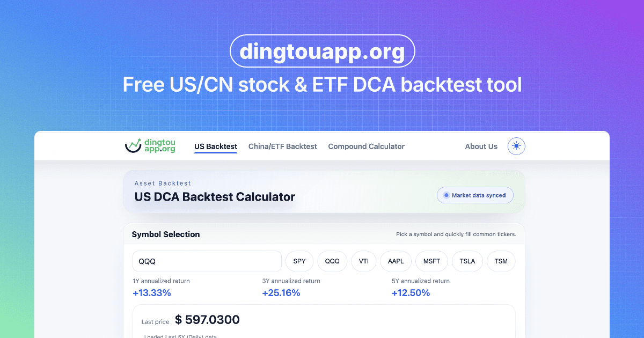Click the +12.50% 5Y annualized return value
Screen dimensions: 644x338
point(411,292)
